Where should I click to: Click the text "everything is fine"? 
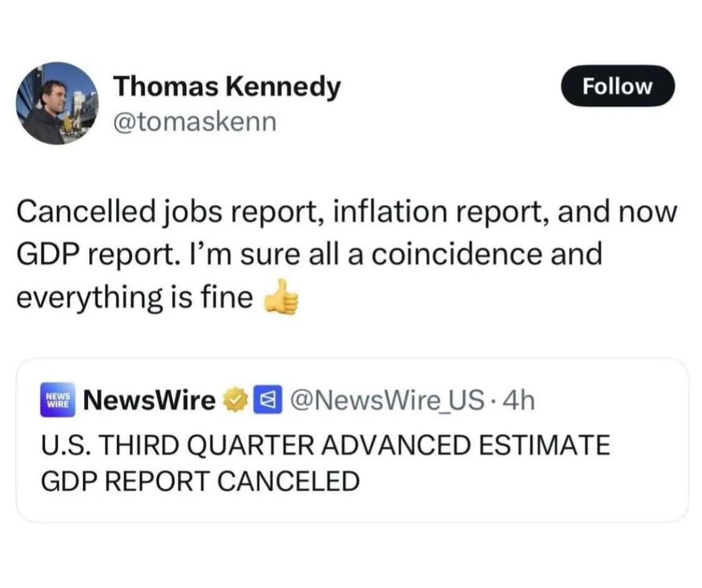click(134, 297)
